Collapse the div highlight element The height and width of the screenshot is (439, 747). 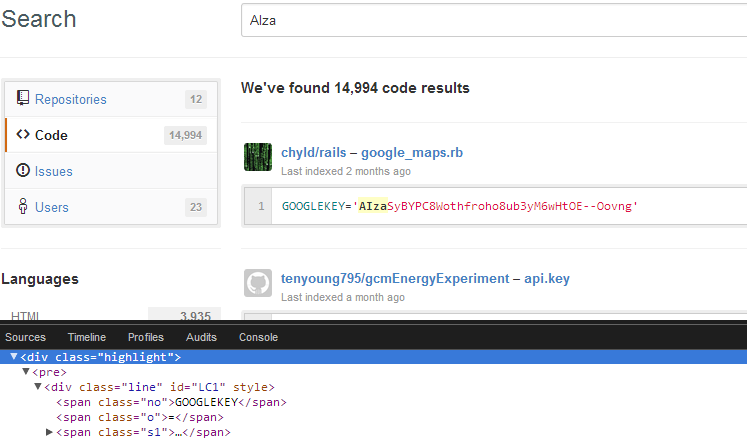coord(14,357)
